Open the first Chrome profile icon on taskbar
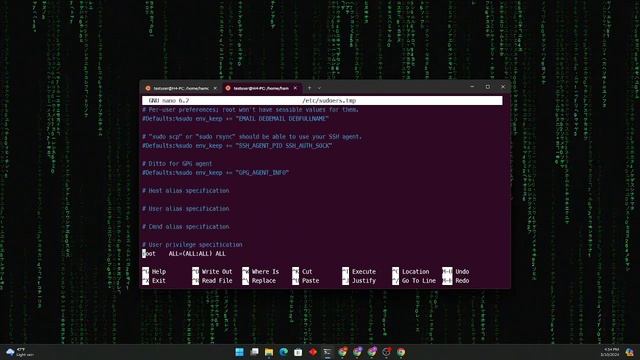The image size is (640, 360). [x=342, y=352]
